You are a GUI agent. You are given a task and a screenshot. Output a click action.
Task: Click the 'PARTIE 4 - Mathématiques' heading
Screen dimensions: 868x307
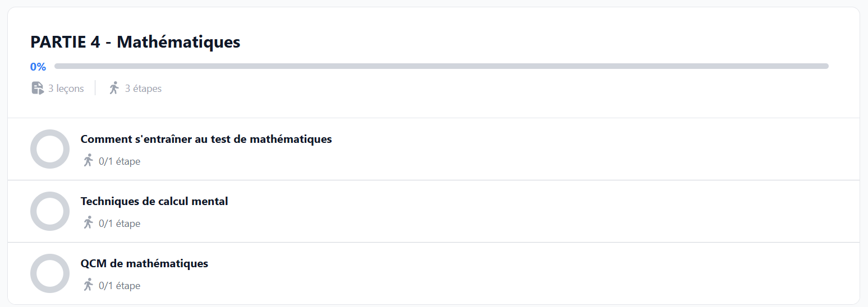135,42
